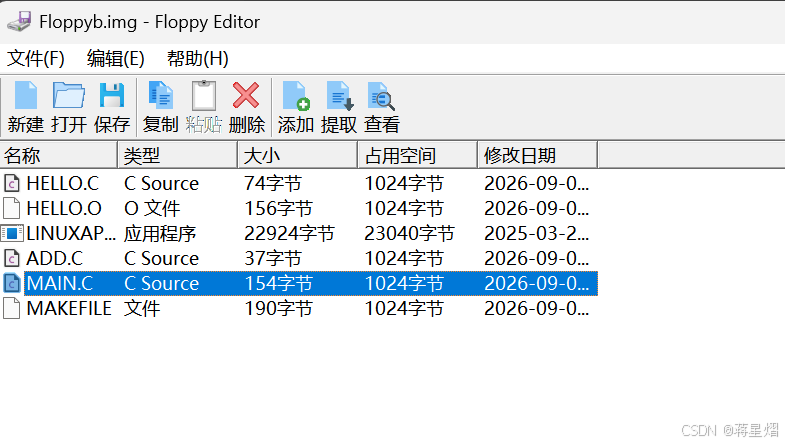Click the 190字节 size cell
This screenshot has width=785, height=444.
click(x=278, y=309)
